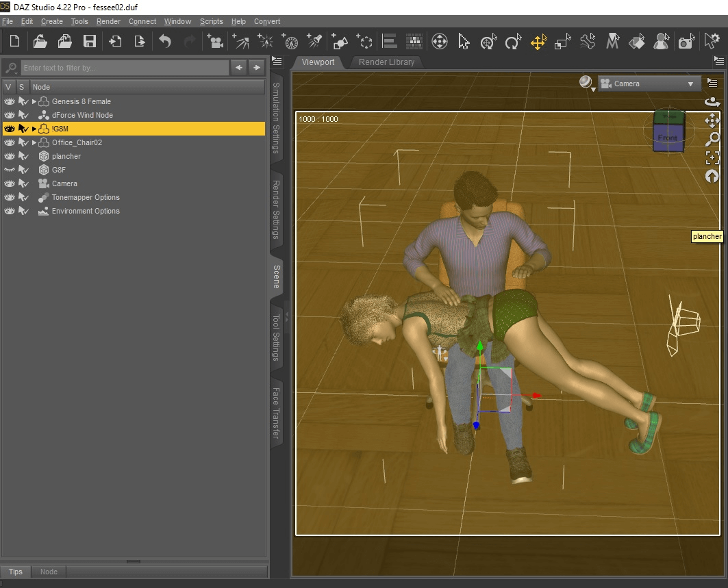This screenshot has height=588, width=728.
Task: Expand the Office_Chair02 node hierarchy
Action: coord(34,142)
